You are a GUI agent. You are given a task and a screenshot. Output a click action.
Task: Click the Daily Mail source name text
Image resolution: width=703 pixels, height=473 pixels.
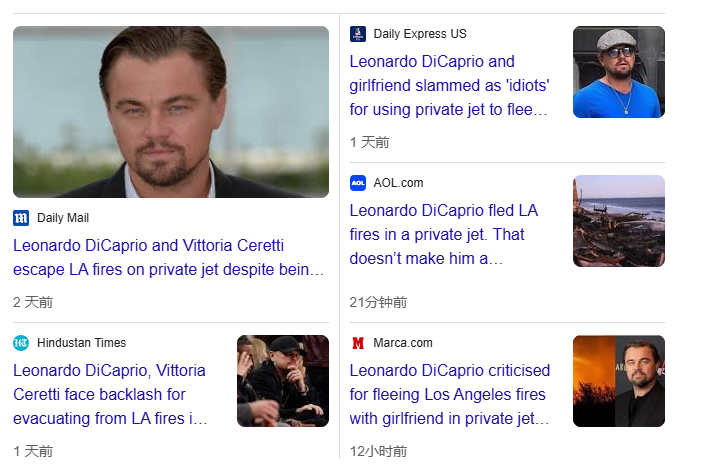63,218
